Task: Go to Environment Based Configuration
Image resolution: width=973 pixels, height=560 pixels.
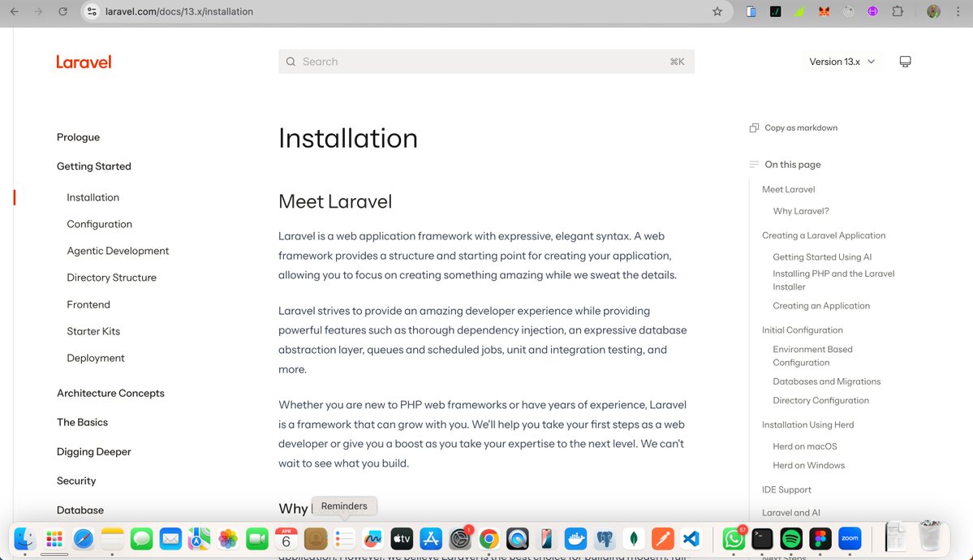Action: pos(812,355)
